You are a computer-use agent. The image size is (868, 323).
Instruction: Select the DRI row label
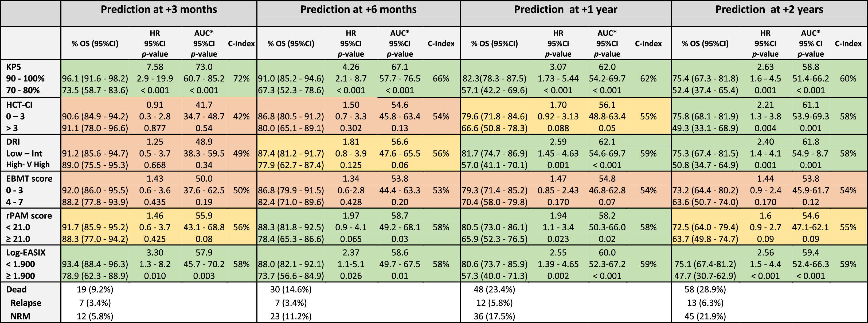point(13,142)
